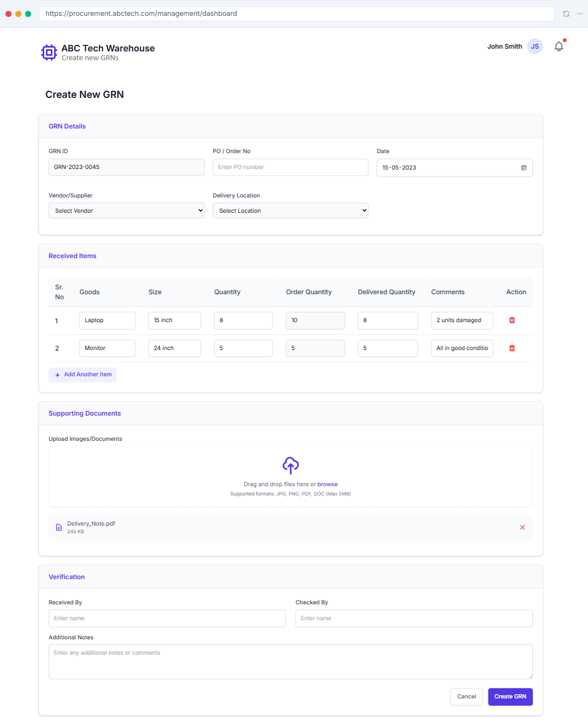Click the Received Items section heading
588x723 pixels.
tap(72, 256)
